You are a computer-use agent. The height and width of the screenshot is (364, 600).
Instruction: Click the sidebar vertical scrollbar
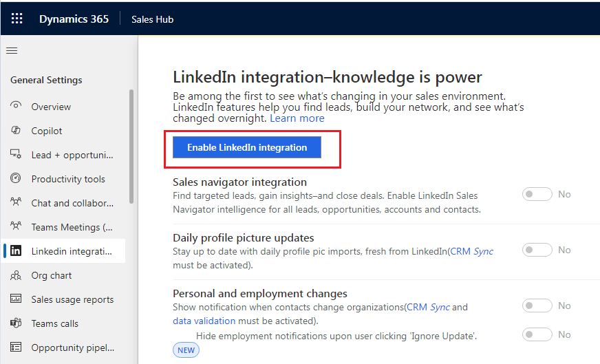[131, 146]
